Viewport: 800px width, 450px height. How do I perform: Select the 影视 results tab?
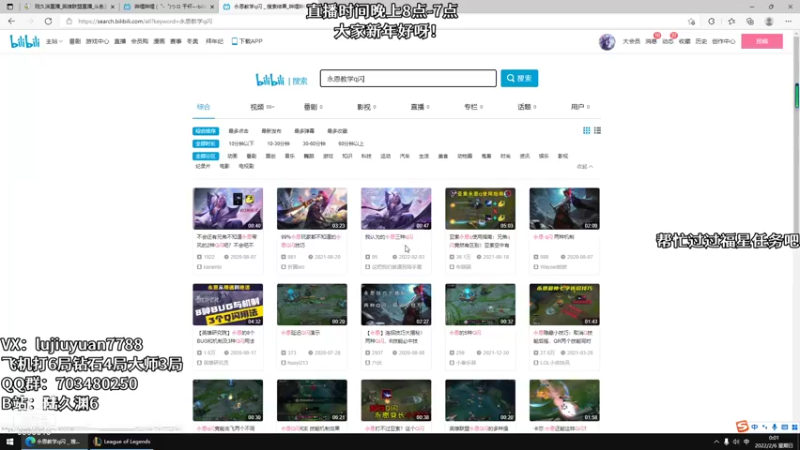[366, 107]
